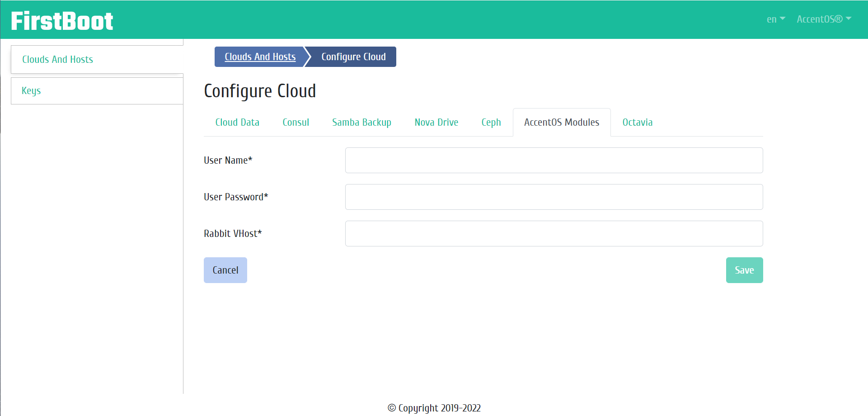Switch to the Octavia tab
868x416 pixels.
coord(637,122)
